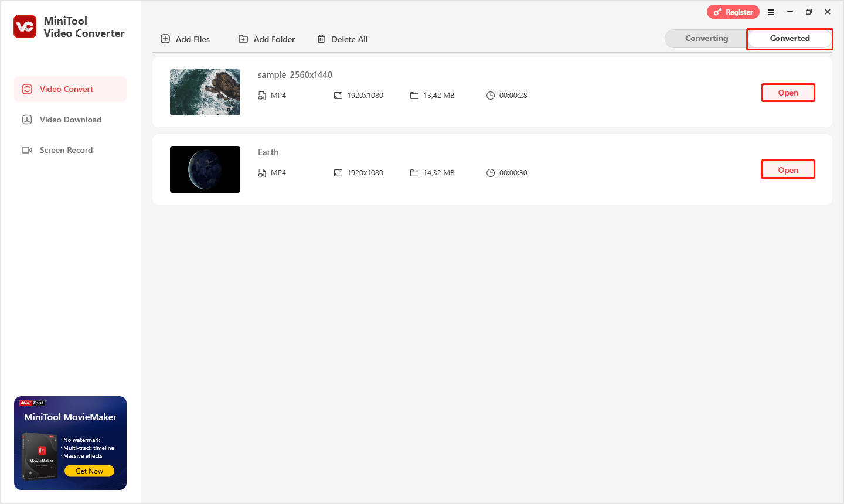This screenshot has width=844, height=504.
Task: Click the Earth file name
Action: point(268,152)
